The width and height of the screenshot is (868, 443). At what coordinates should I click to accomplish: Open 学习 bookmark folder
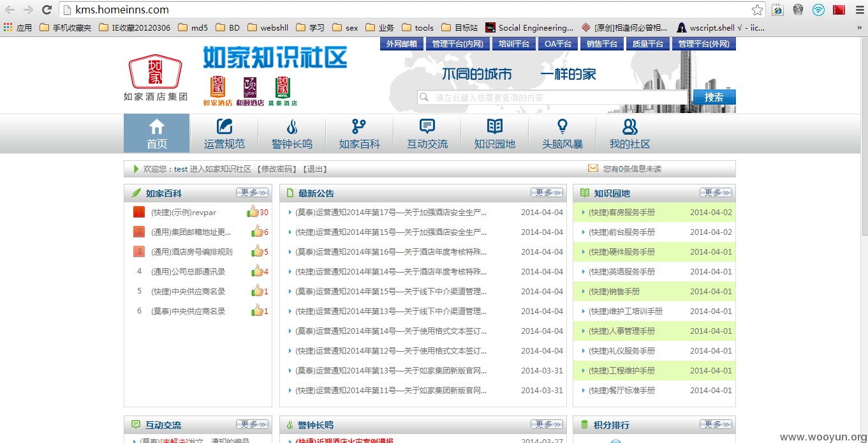click(x=310, y=27)
